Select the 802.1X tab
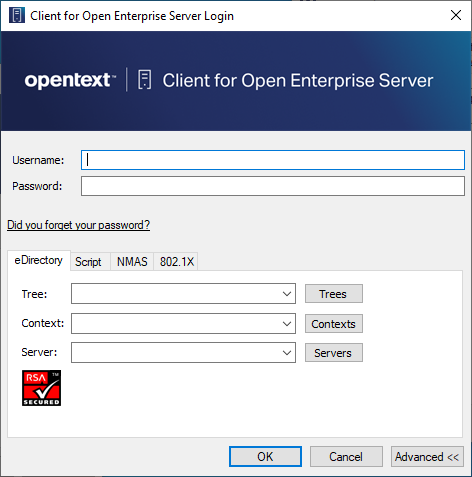This screenshot has height=477, width=472. click(x=176, y=262)
